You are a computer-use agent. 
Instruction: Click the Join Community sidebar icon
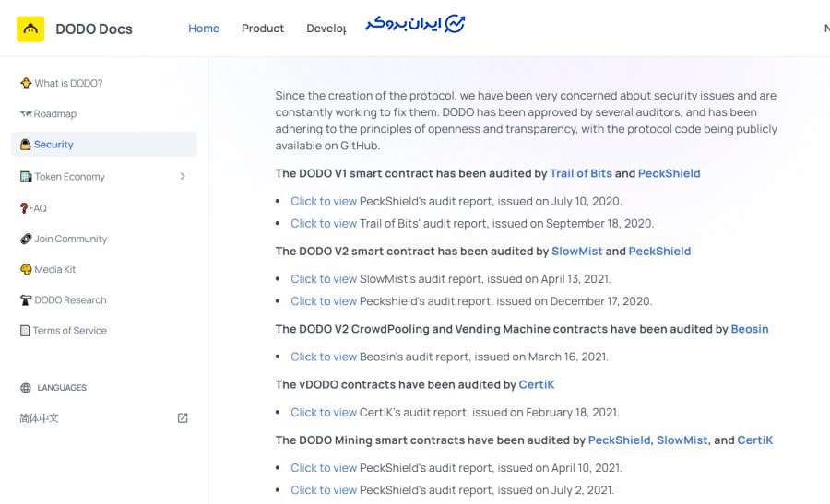pos(26,239)
